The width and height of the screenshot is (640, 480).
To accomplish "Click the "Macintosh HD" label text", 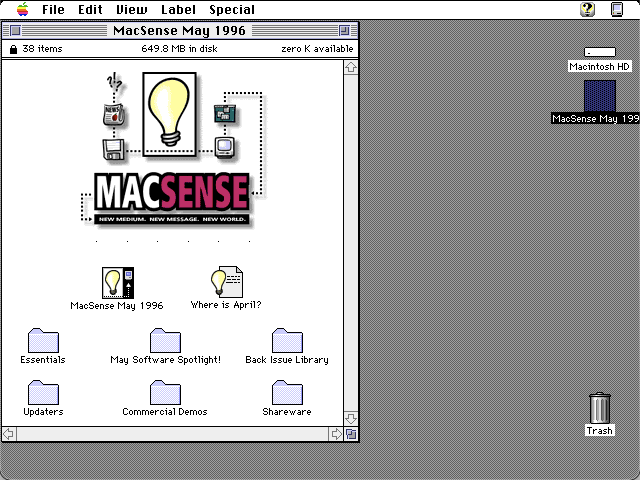I will tap(600, 67).
